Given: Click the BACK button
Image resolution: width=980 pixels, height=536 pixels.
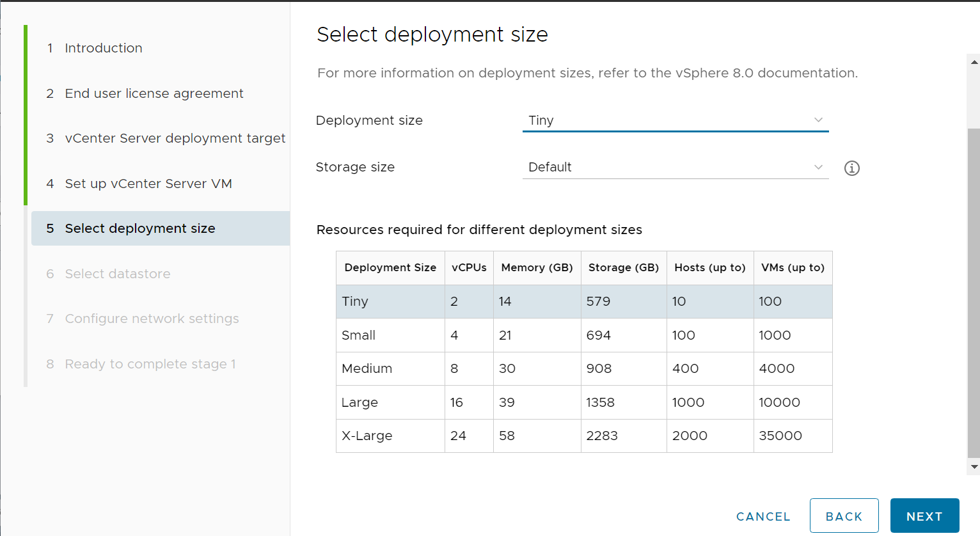Looking at the screenshot, I should pyautogui.click(x=844, y=516).
